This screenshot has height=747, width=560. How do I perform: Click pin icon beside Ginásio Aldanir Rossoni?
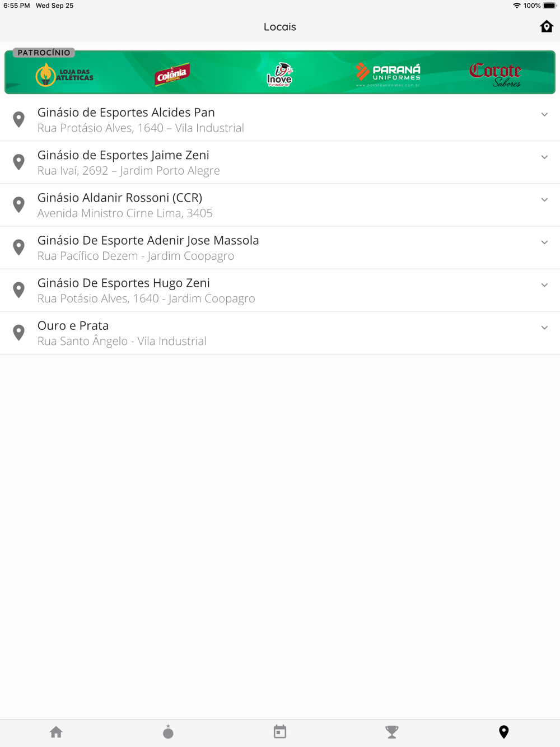[19, 205]
